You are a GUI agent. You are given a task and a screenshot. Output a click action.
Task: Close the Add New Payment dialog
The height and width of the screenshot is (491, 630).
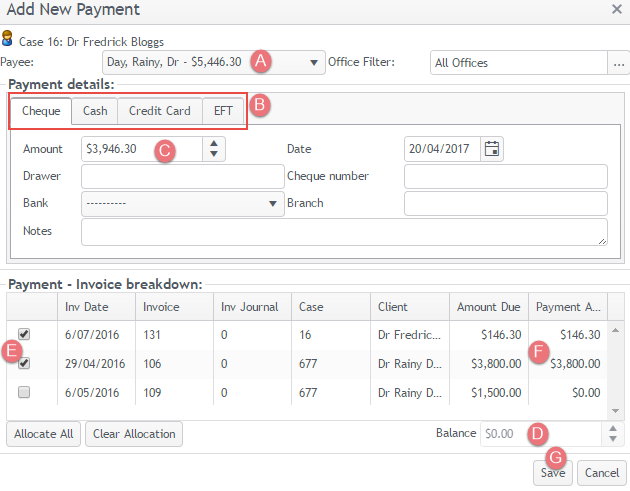pyautogui.click(x=616, y=10)
